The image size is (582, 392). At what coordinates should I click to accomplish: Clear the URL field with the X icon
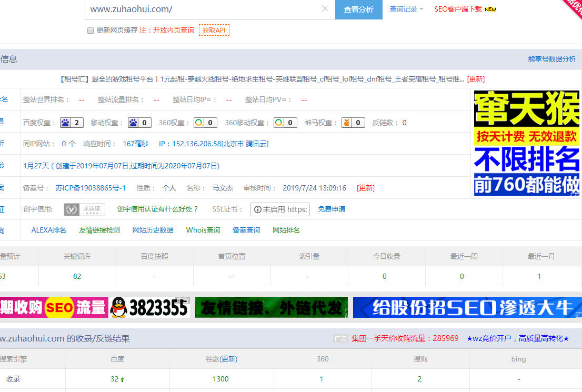click(325, 8)
